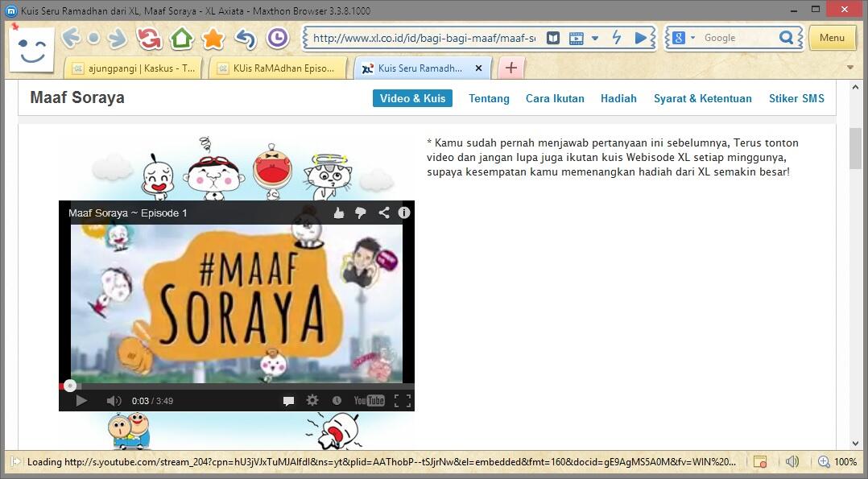Click the vertical scrollbar thumb
Viewport: 868px width, 479px height.
[855, 148]
